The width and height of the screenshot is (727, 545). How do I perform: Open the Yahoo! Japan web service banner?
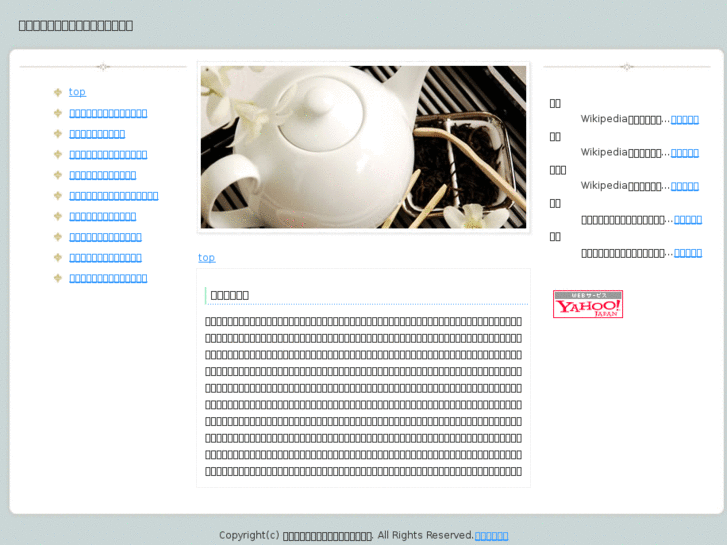[x=587, y=304]
